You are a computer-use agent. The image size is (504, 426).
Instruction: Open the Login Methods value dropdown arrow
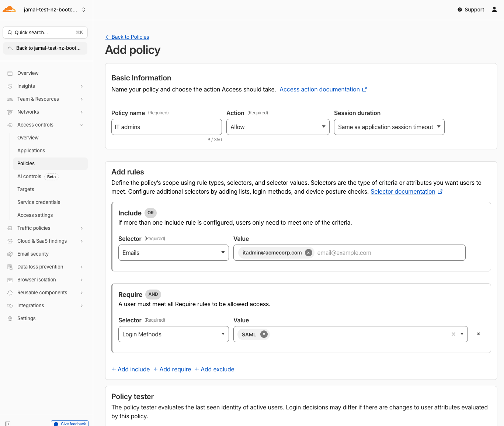click(x=462, y=334)
